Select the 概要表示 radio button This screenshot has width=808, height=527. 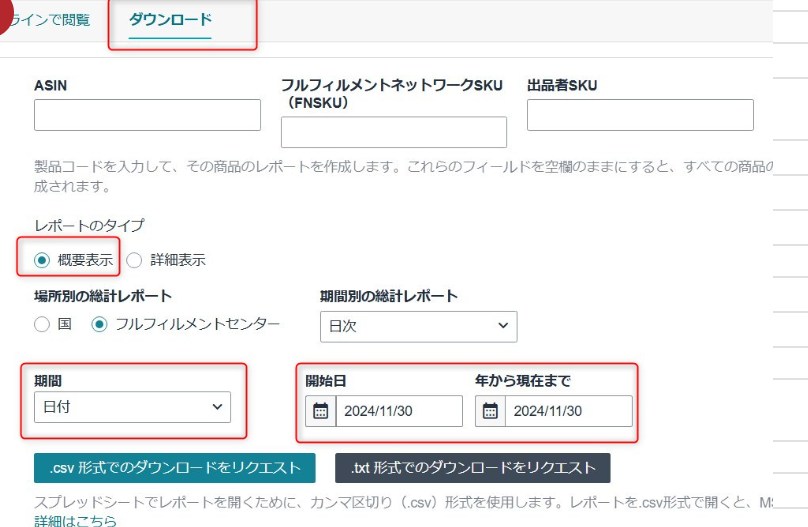(42, 260)
